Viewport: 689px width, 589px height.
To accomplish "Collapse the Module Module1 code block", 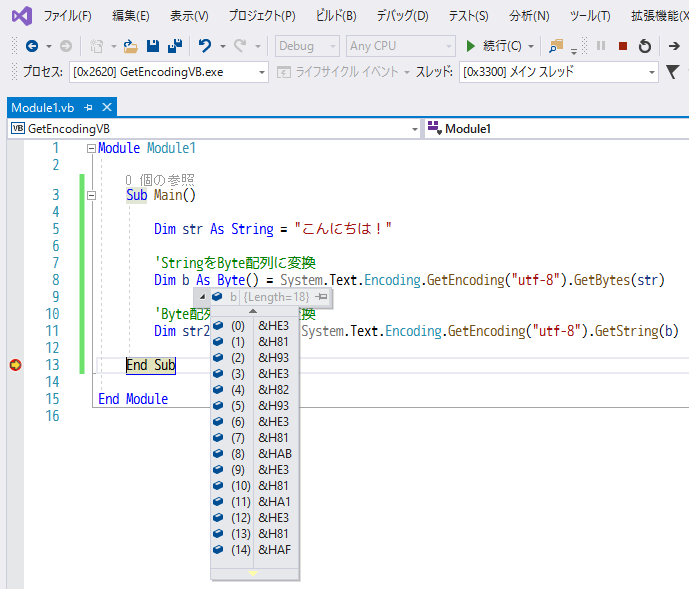I will pyautogui.click(x=92, y=148).
